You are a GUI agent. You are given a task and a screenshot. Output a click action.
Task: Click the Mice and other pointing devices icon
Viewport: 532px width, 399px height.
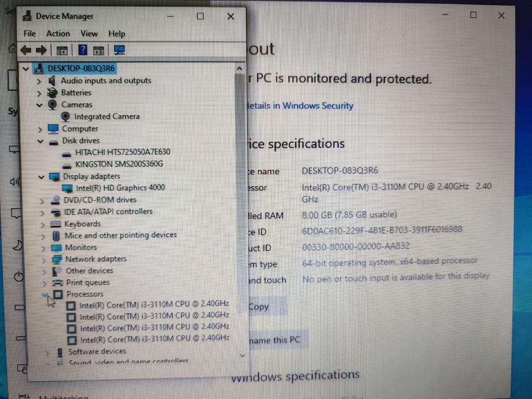pyautogui.click(x=56, y=235)
